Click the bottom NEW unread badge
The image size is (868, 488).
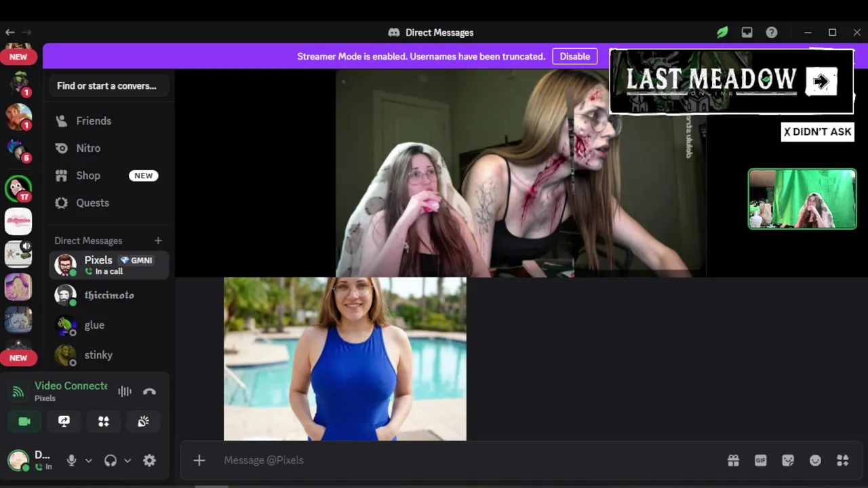coord(18,358)
